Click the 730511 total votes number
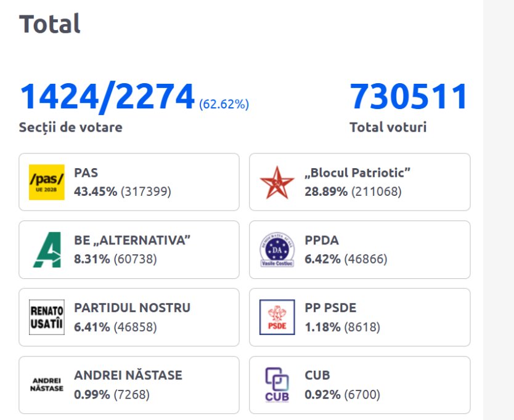Image resolution: width=514 pixels, height=420 pixels. (x=409, y=96)
